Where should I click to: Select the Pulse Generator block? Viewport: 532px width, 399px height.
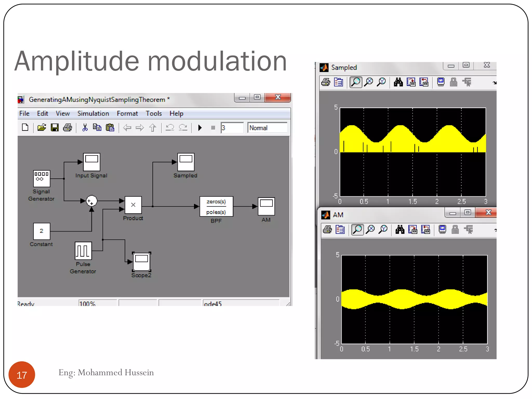pyautogui.click(x=83, y=251)
